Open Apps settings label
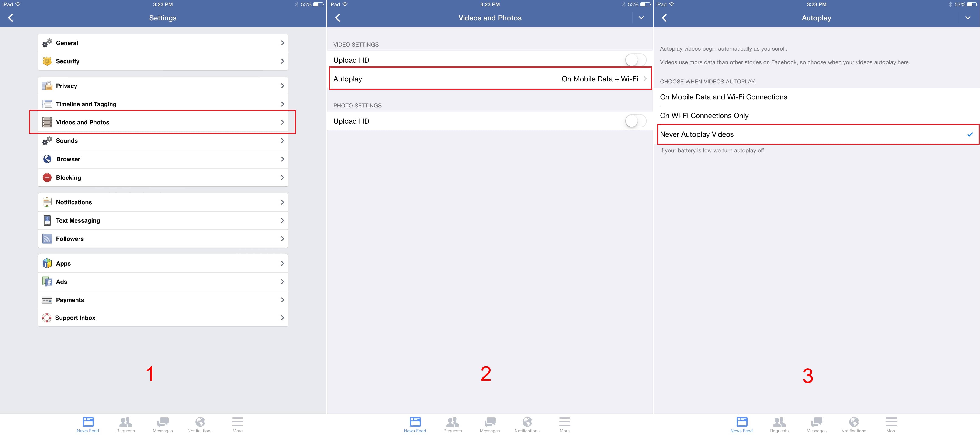980x435 pixels. point(63,263)
